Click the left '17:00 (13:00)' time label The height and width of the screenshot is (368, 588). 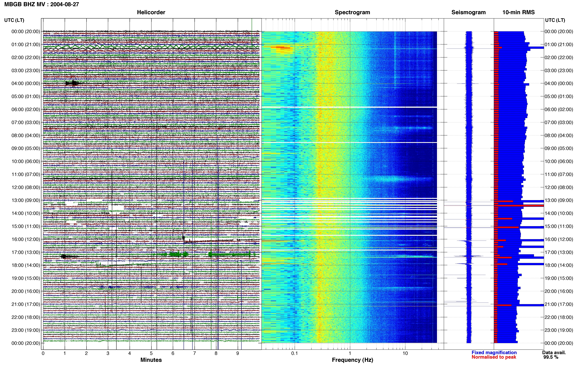(26, 252)
